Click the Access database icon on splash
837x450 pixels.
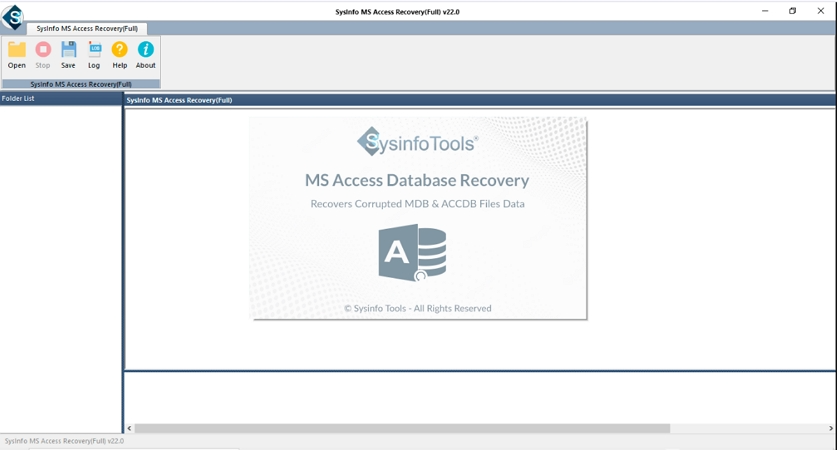(412, 253)
